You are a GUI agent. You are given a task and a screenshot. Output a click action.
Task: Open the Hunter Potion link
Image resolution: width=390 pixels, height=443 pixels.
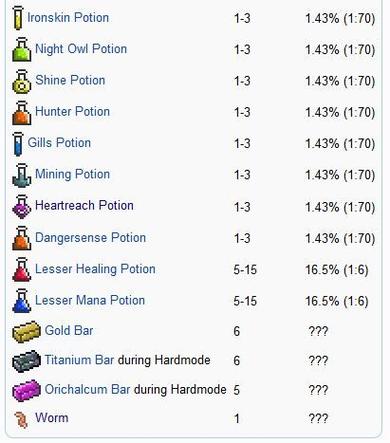72,111
